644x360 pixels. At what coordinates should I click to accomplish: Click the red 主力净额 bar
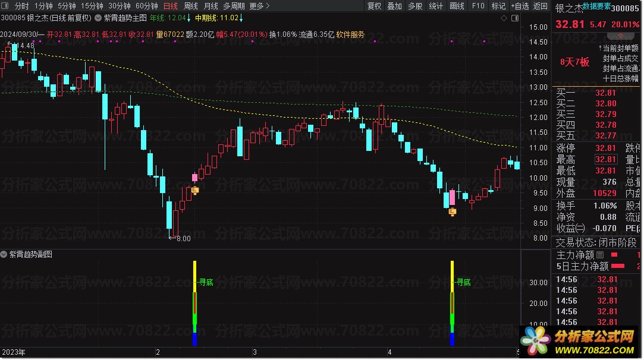point(614,255)
